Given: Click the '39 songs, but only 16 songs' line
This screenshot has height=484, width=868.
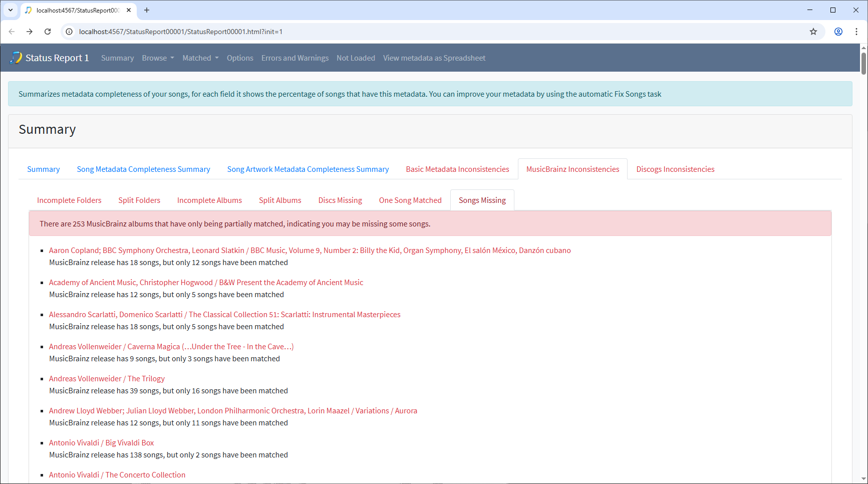Looking at the screenshot, I should tap(168, 391).
